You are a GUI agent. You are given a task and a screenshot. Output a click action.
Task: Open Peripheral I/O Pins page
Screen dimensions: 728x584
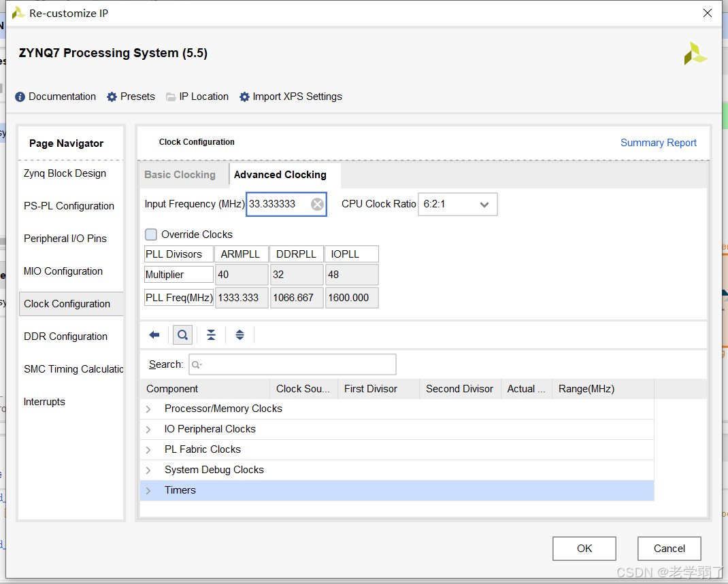pyautogui.click(x=65, y=239)
